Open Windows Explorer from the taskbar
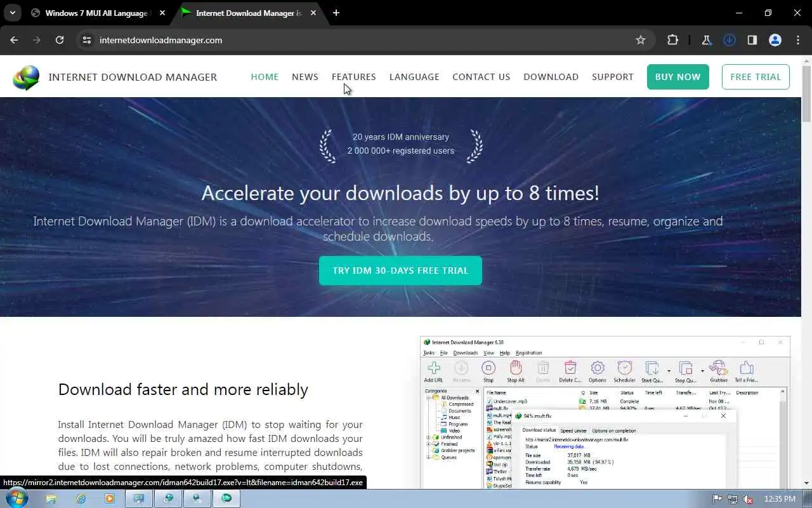The image size is (812, 508). click(51, 499)
